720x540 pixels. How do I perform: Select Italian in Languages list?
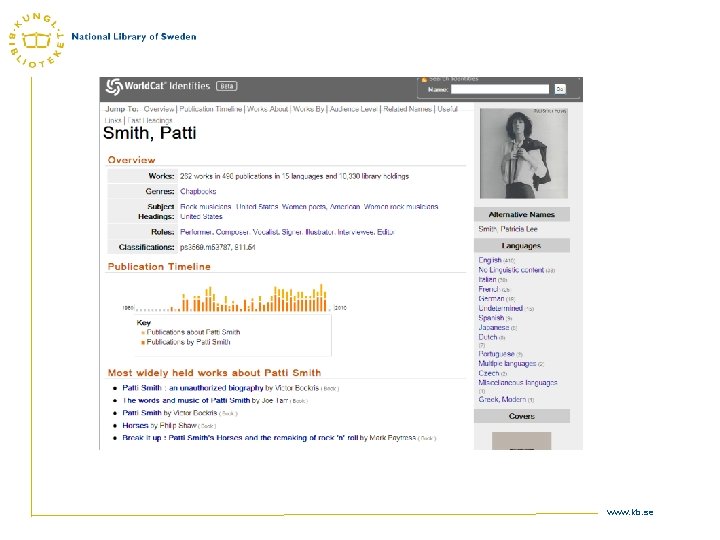[487, 280]
